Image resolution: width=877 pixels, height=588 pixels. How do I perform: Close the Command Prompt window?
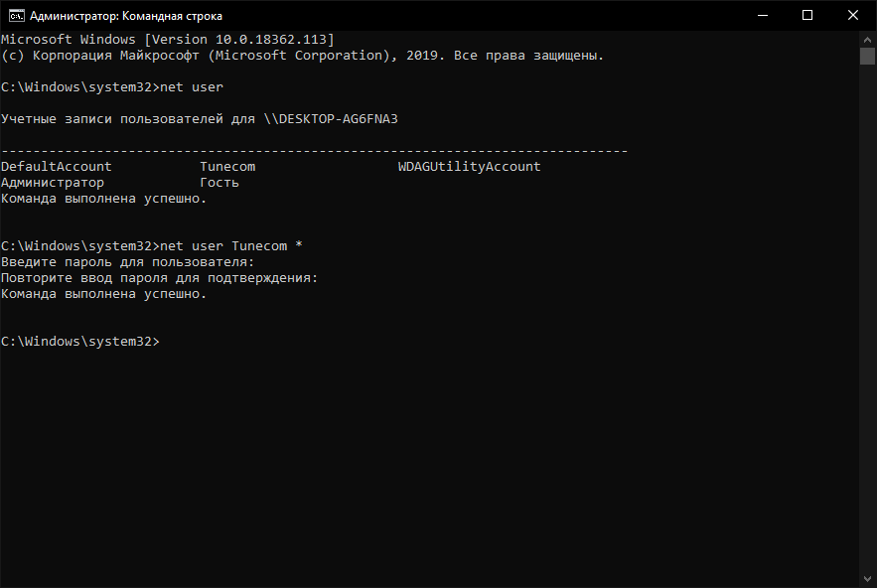(853, 16)
